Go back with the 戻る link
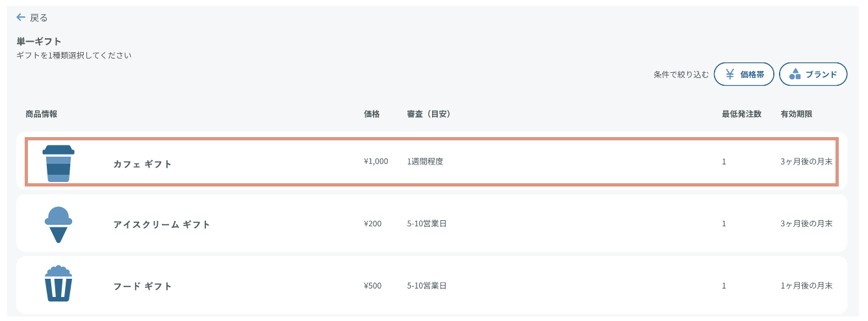The image size is (868, 321). coord(39,18)
